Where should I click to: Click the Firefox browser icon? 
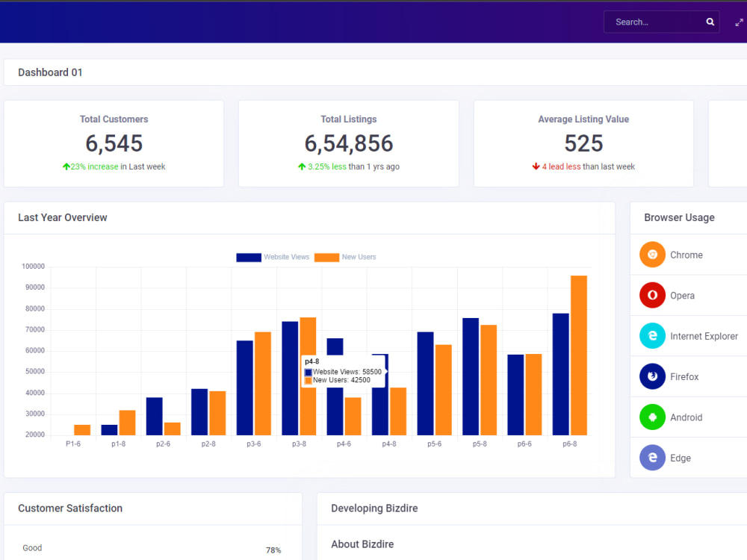pyautogui.click(x=652, y=376)
